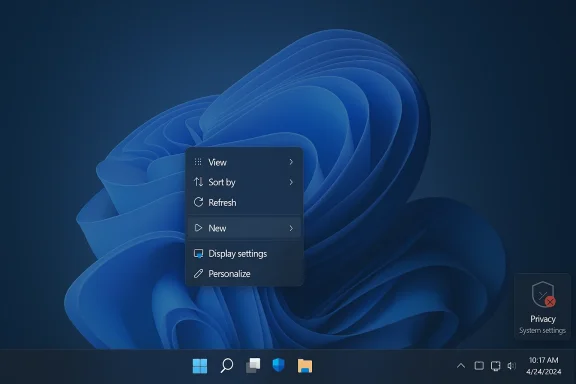
Task: Click the System settings text under Privacy
Action: coord(543,330)
